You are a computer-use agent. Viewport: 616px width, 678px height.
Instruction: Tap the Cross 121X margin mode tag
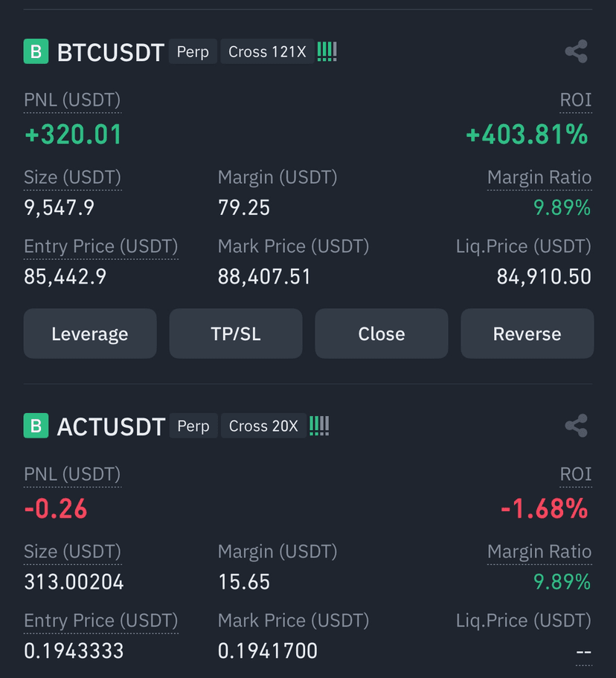pyautogui.click(x=267, y=51)
